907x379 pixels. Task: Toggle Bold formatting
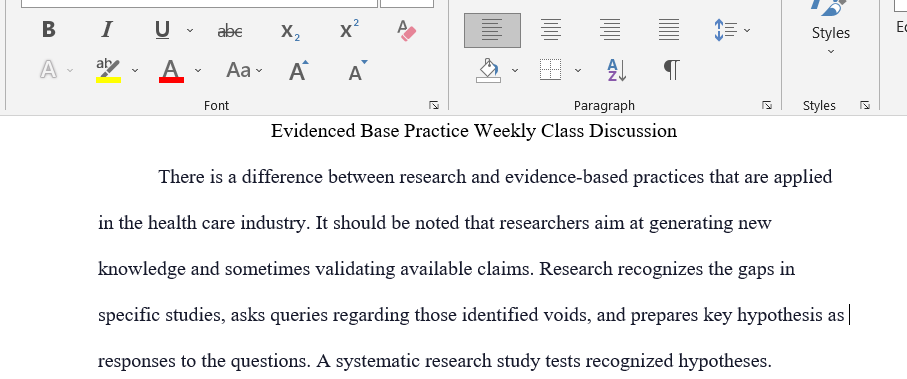[49, 30]
